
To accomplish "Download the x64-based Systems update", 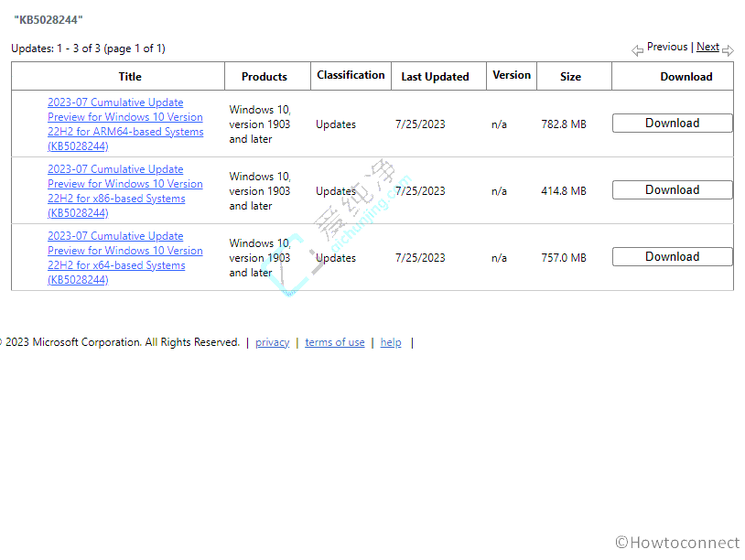I will (672, 257).
